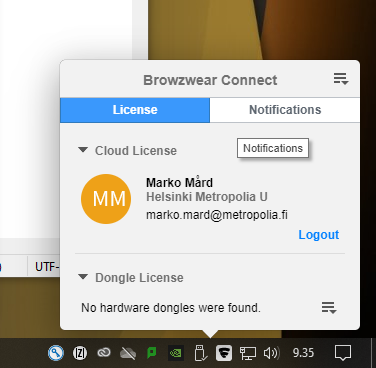Open the round Z tray icon
The image size is (376, 368).
pos(80,353)
